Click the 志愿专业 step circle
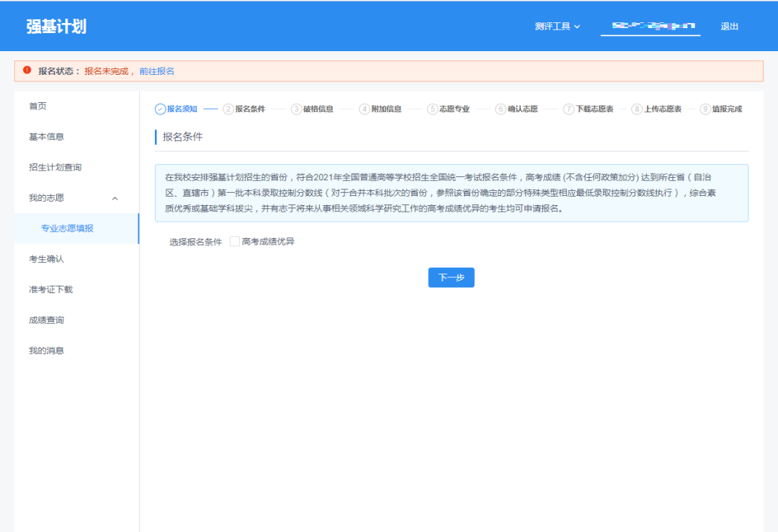 click(432, 109)
